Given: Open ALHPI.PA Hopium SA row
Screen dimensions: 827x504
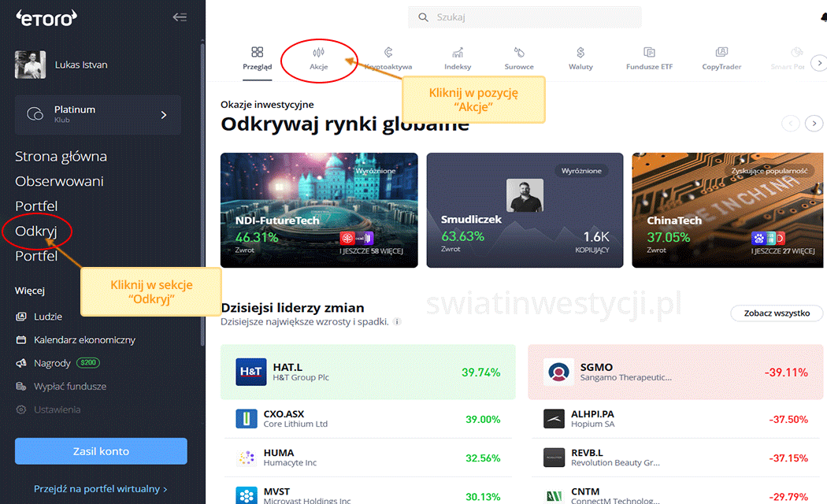Looking at the screenshot, I should (675, 419).
